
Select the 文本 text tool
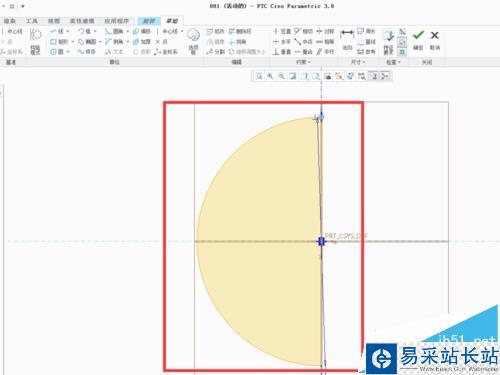pyautogui.click(x=114, y=52)
